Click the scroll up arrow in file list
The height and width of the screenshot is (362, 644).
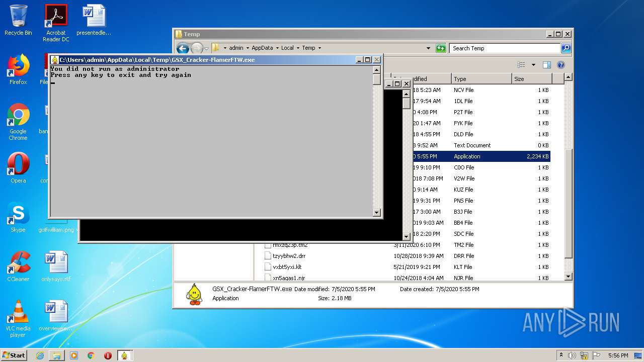568,77
